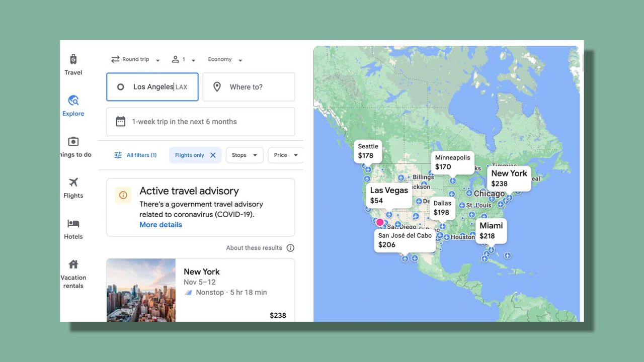Screen dimensions: 644x362
Task: Open the Travel tab in sidebar
Action: click(x=73, y=65)
